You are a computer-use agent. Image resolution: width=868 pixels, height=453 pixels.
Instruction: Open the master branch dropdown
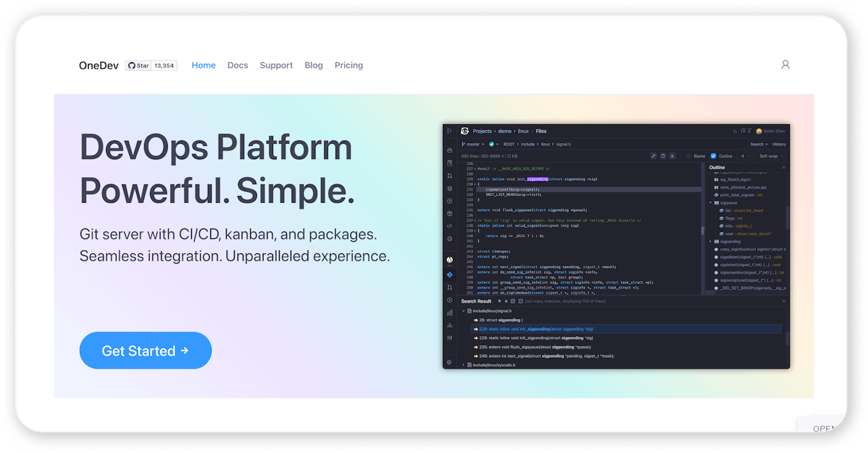coord(473,144)
